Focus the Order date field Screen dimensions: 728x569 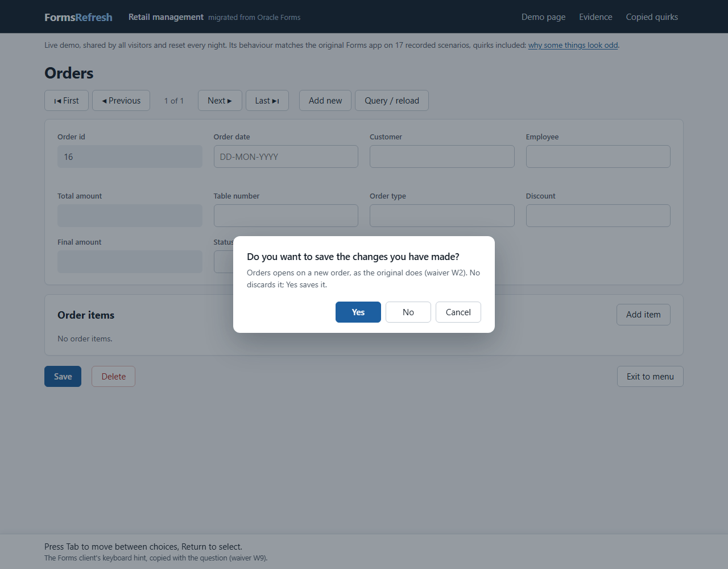tap(286, 156)
